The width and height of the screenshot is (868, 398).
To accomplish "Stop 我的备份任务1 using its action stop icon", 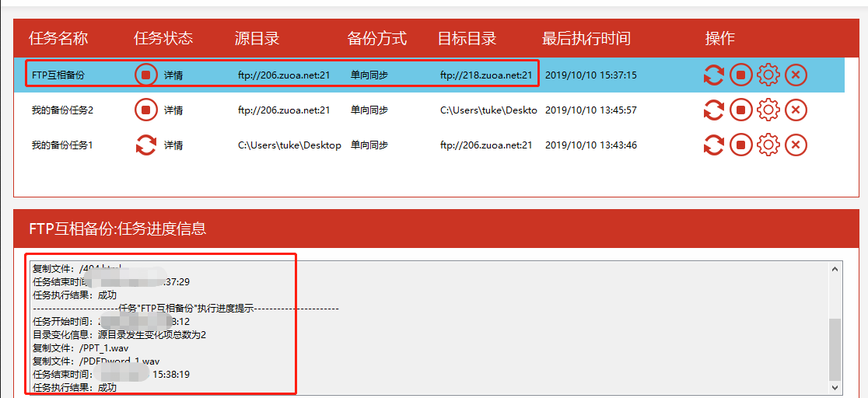I will click(x=740, y=145).
